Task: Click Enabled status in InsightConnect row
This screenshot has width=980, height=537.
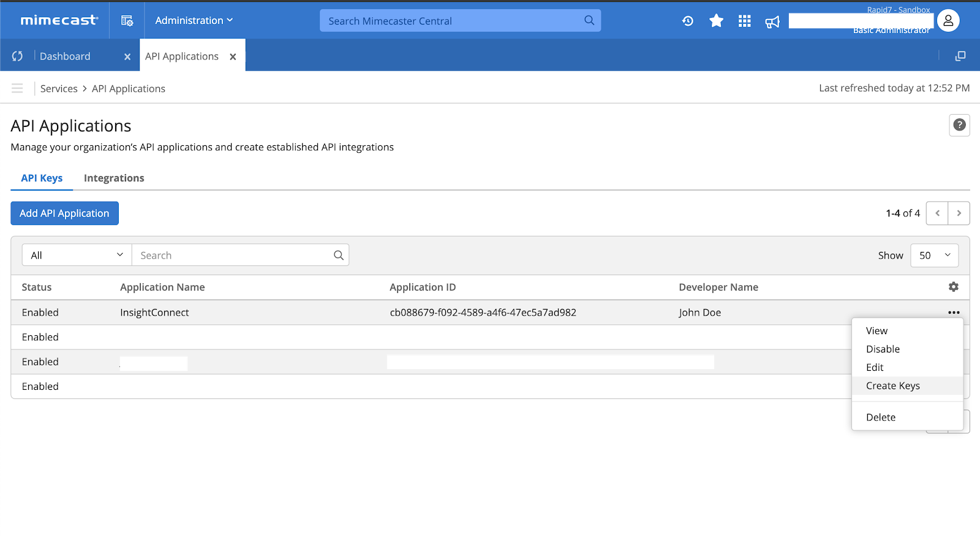Action: tap(40, 313)
